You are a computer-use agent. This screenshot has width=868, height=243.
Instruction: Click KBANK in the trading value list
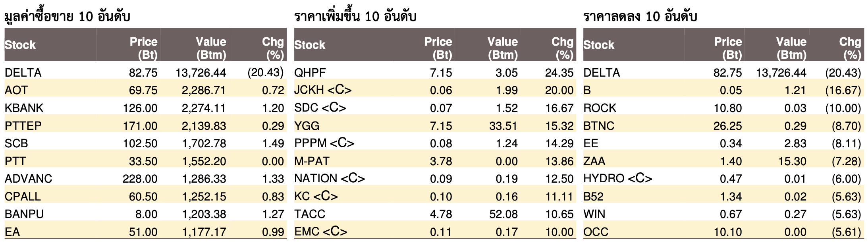click(24, 108)
